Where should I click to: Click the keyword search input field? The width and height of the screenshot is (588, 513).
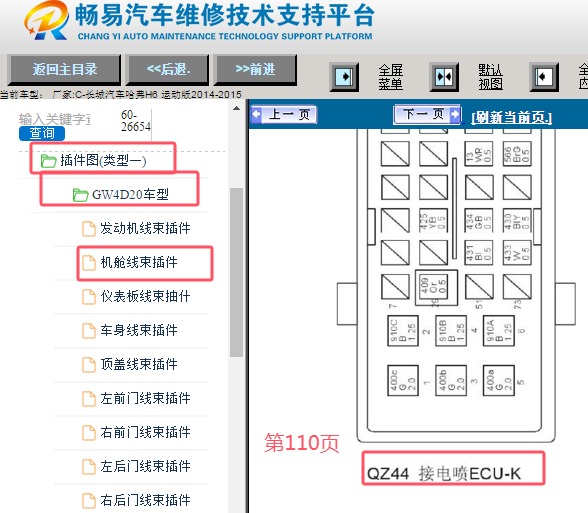coord(54,119)
